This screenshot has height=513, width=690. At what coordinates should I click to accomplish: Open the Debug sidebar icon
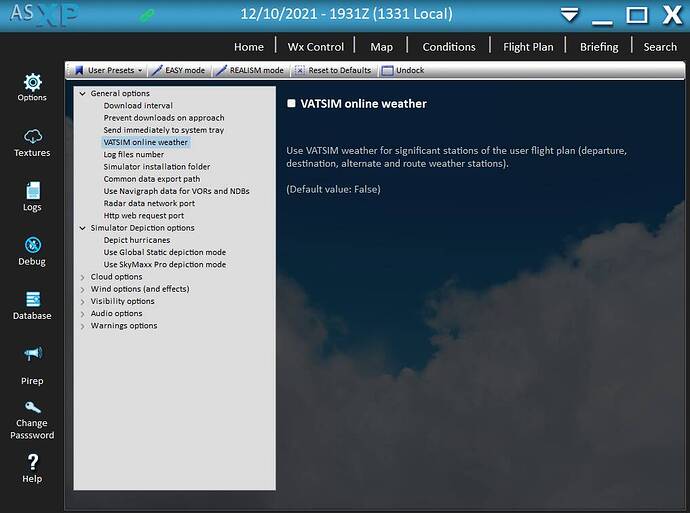pos(32,245)
